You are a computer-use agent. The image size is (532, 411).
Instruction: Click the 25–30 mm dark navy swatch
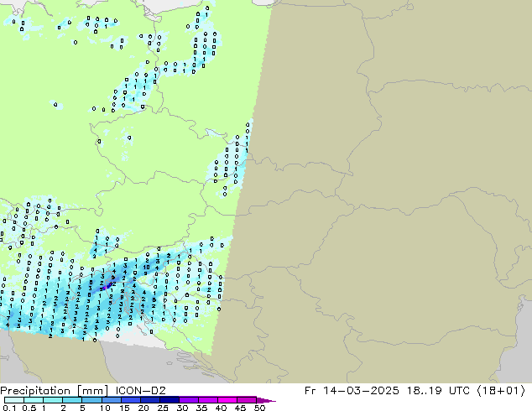(x=169, y=400)
